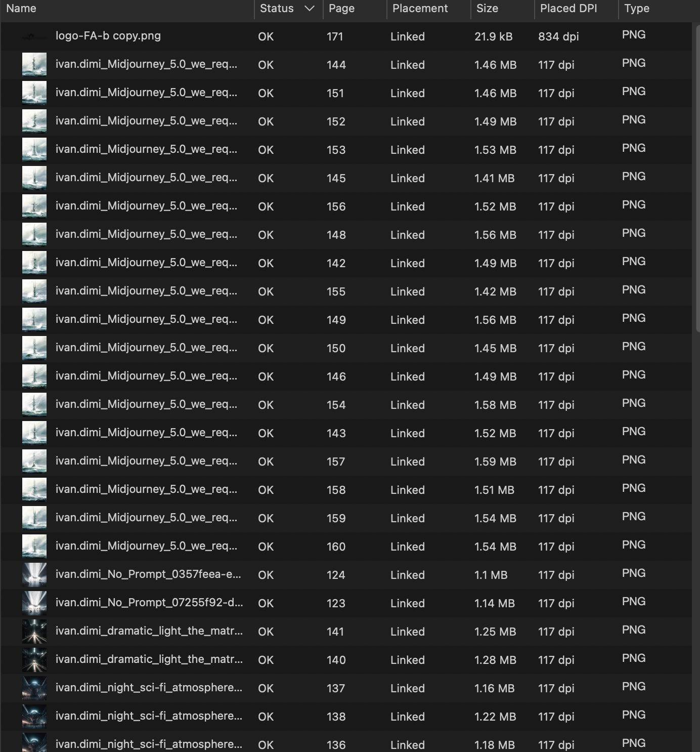Click the 1.45 MB size value

pos(495,348)
